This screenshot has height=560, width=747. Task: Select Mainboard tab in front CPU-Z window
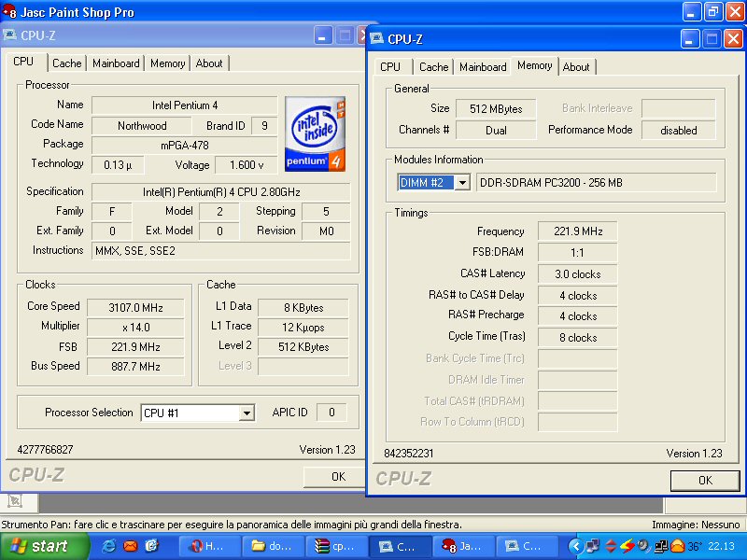[x=483, y=67]
